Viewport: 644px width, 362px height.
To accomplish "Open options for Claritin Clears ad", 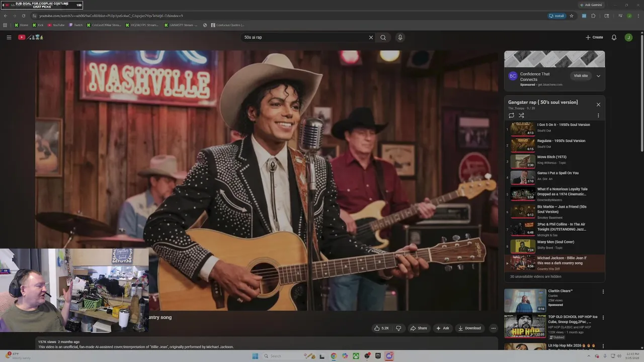I will (603, 292).
